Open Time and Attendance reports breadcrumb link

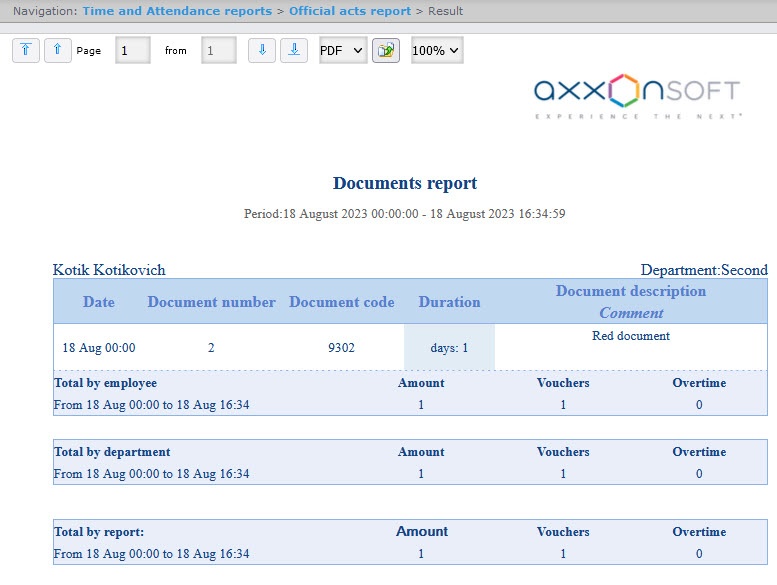point(177,11)
